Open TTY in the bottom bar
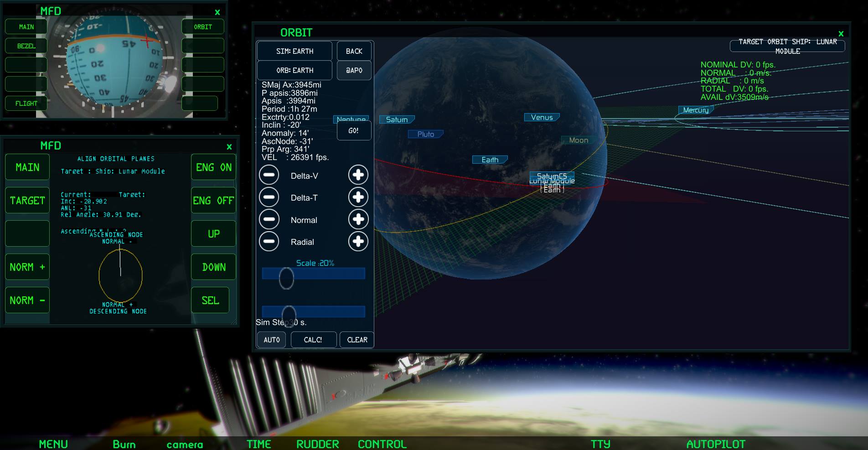 click(x=600, y=444)
